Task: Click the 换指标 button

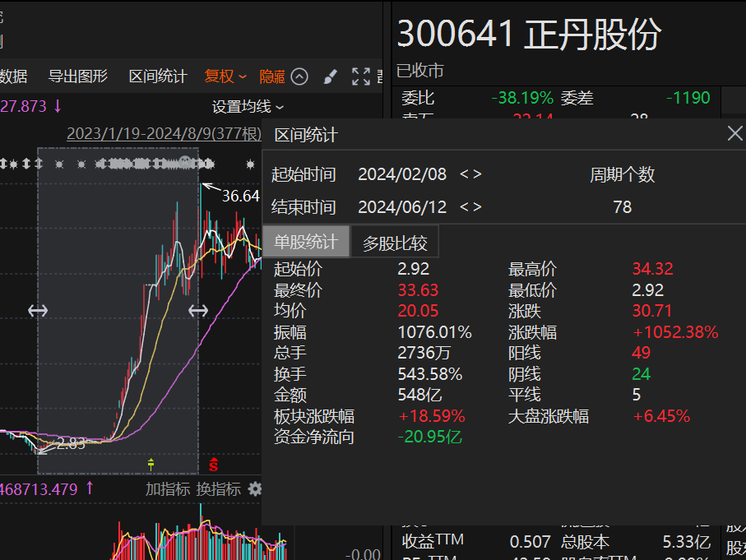Action: 219,489
